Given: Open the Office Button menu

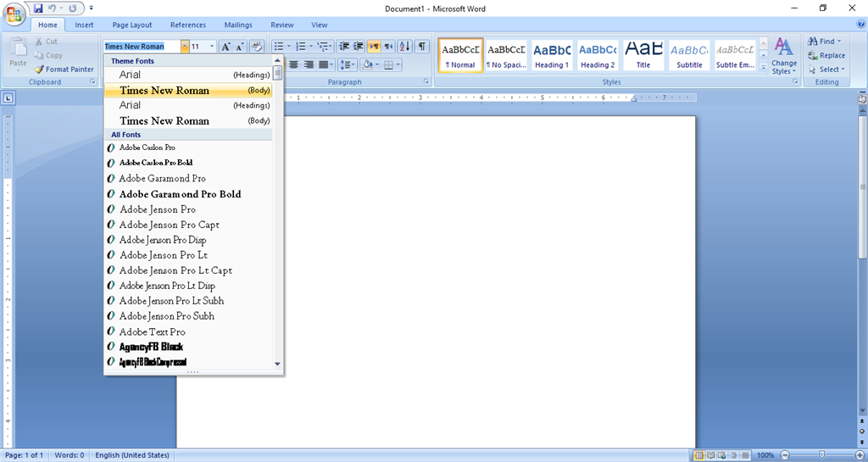Looking at the screenshot, I should coord(14,14).
